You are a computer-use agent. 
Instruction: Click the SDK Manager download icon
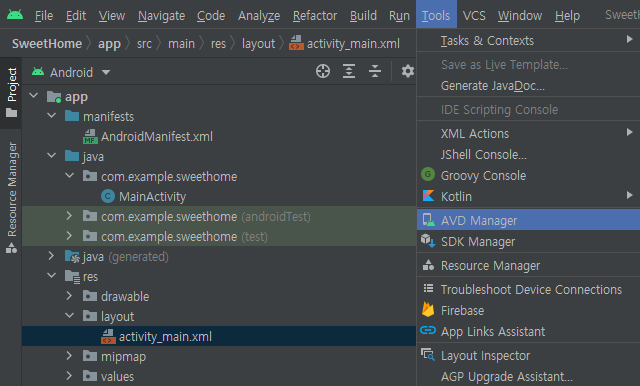pyautogui.click(x=428, y=241)
